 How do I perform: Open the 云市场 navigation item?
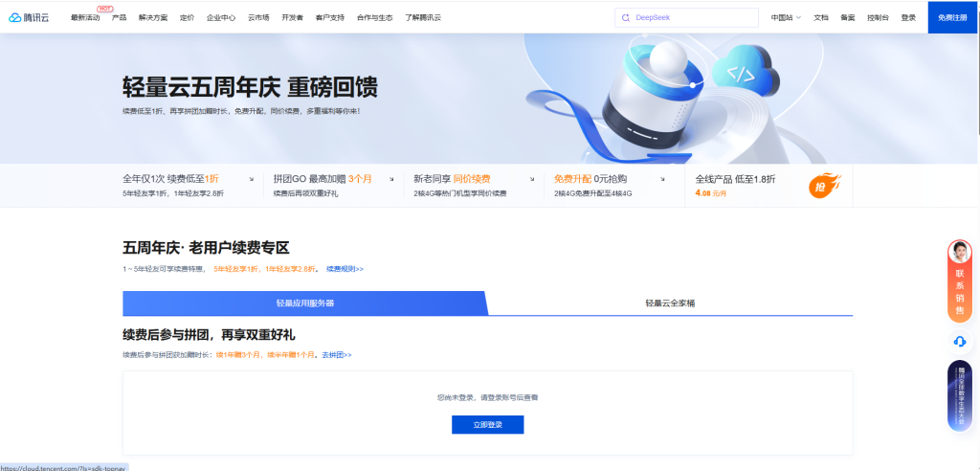258,17
